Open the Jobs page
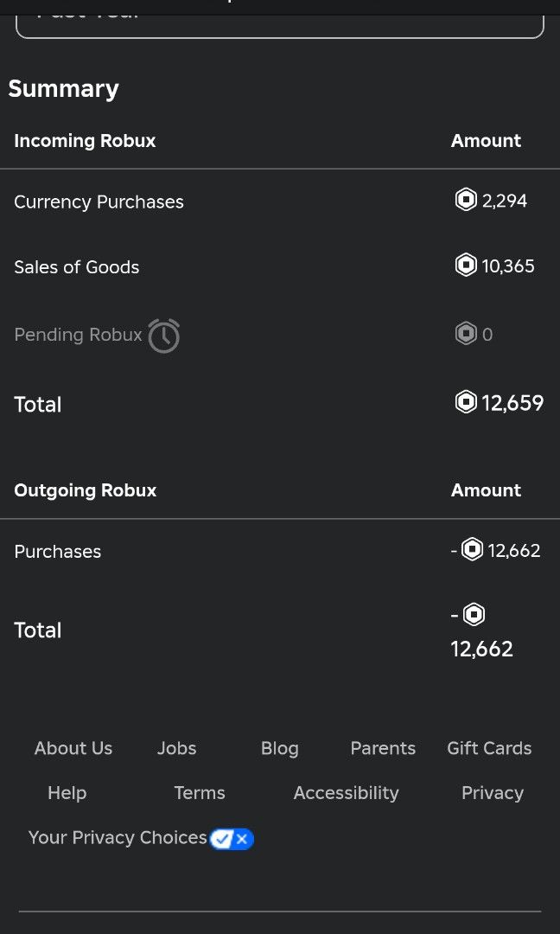 [x=176, y=748]
